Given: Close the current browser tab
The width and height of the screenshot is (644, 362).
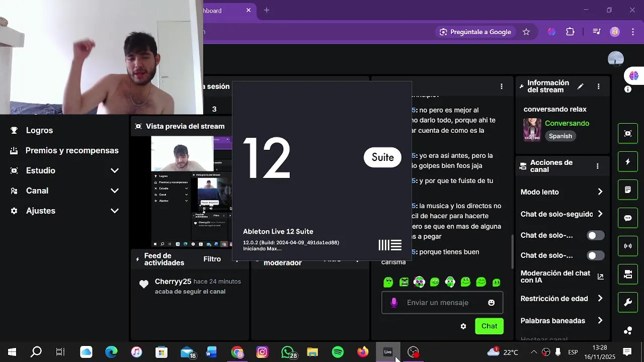Looking at the screenshot, I should pos(249,10).
